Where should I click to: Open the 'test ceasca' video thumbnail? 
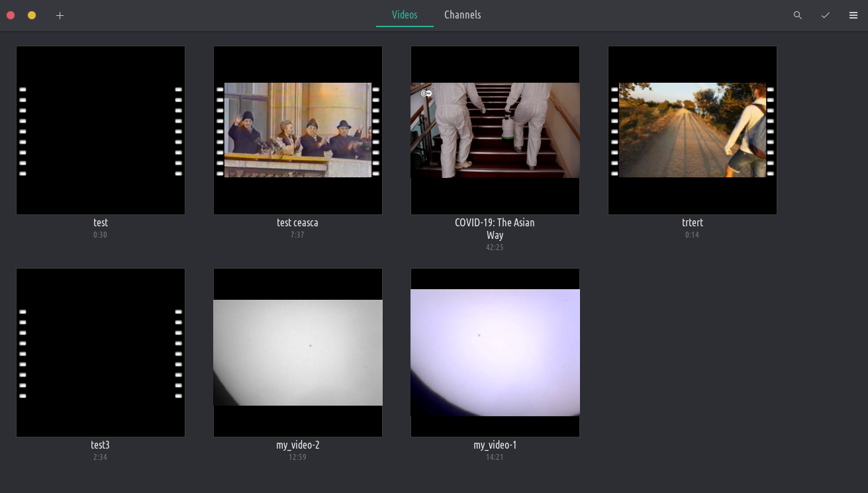coord(298,130)
